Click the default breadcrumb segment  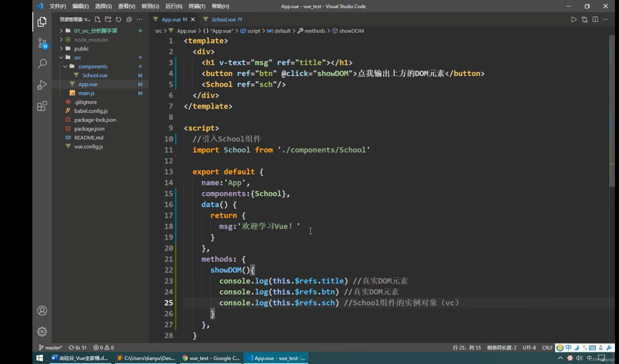[279, 31]
